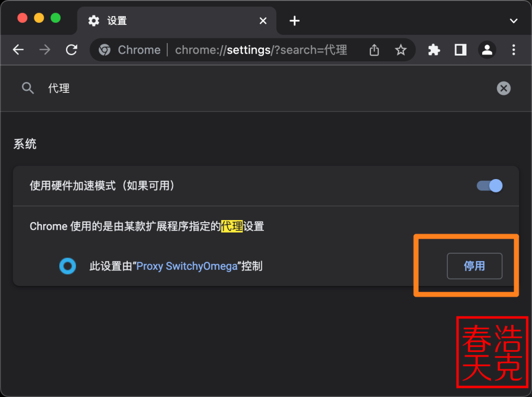Open the Side Panel icon
This screenshot has width=532, height=397.
(460, 49)
